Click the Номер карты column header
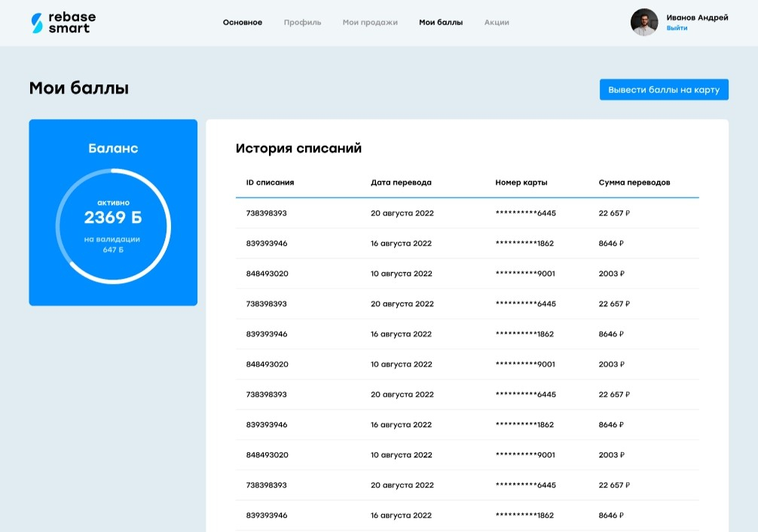This screenshot has width=758, height=532. pos(521,183)
